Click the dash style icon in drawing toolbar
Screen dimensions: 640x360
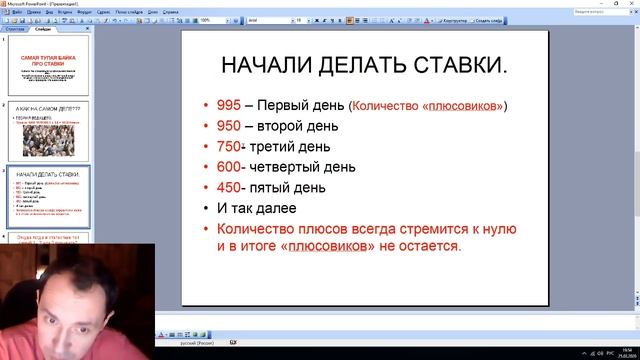click(x=180, y=335)
